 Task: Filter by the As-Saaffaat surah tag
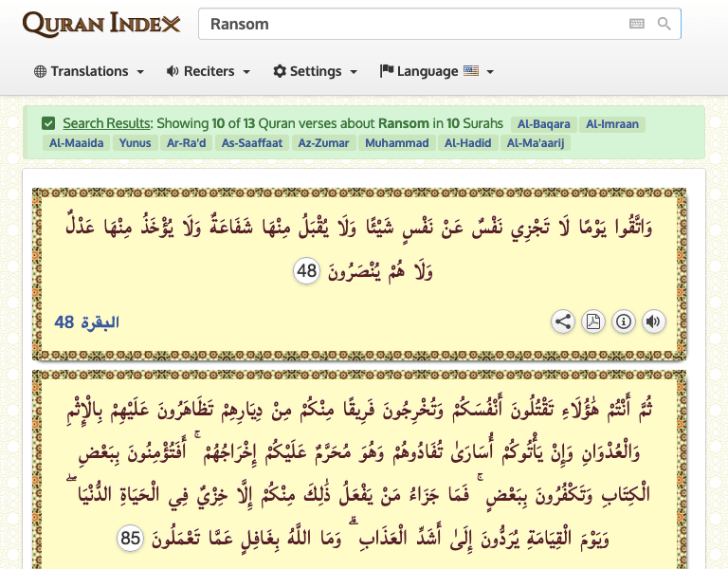251,143
